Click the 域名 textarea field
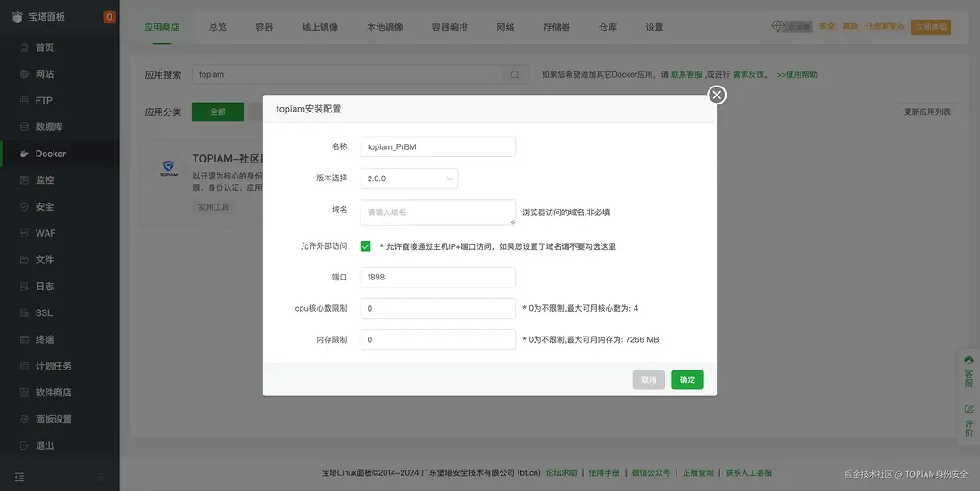The width and height of the screenshot is (980, 491). point(438,212)
